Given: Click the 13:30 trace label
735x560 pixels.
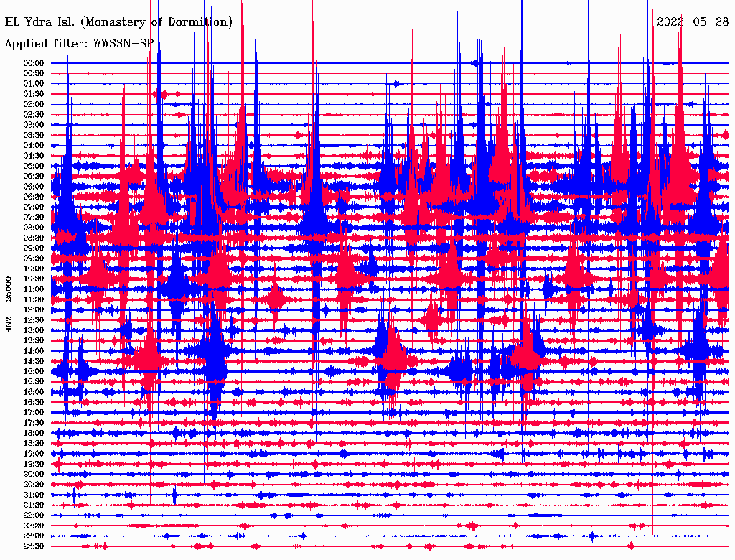Looking at the screenshot, I should click(34, 341).
